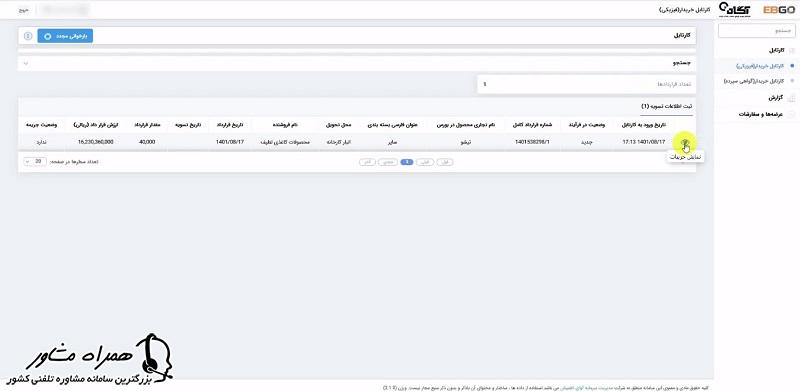
Task: Click the blue reload (بازخوانی مجدد) button
Action: pos(65,36)
